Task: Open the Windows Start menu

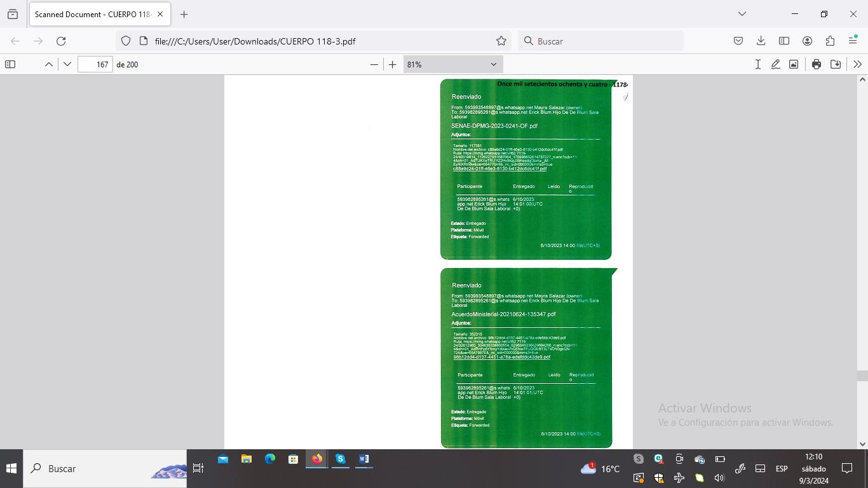Action: (11, 468)
